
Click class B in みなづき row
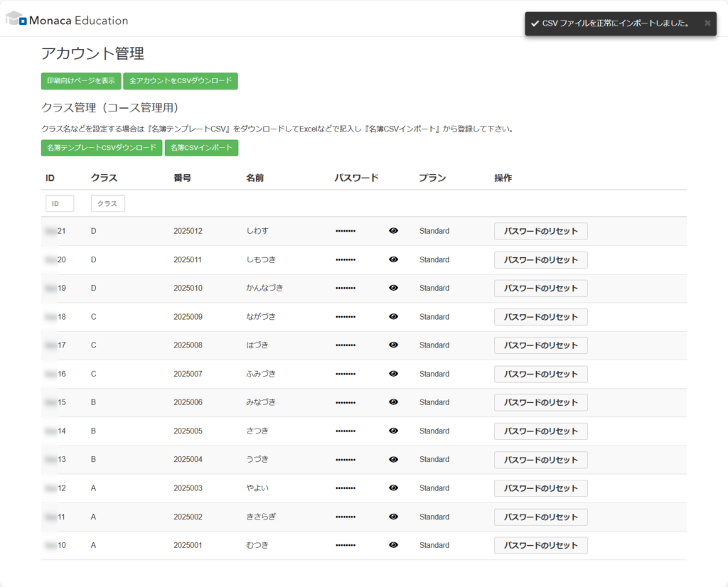93,402
